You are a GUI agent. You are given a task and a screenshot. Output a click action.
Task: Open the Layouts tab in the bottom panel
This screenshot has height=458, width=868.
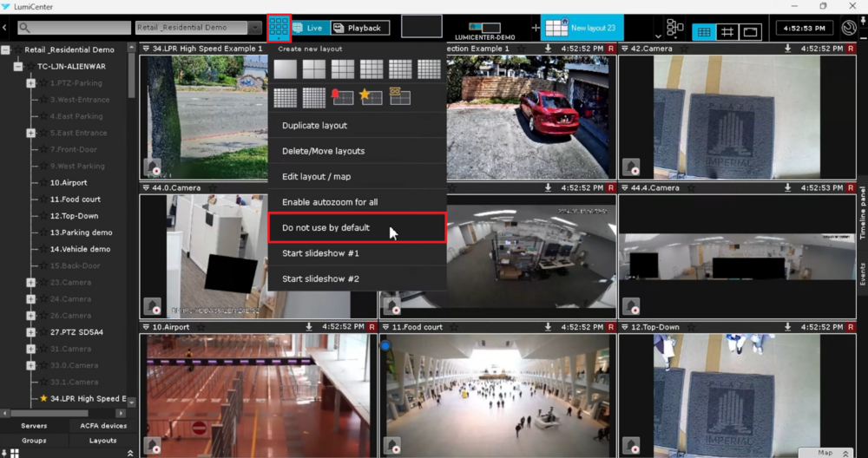point(102,441)
